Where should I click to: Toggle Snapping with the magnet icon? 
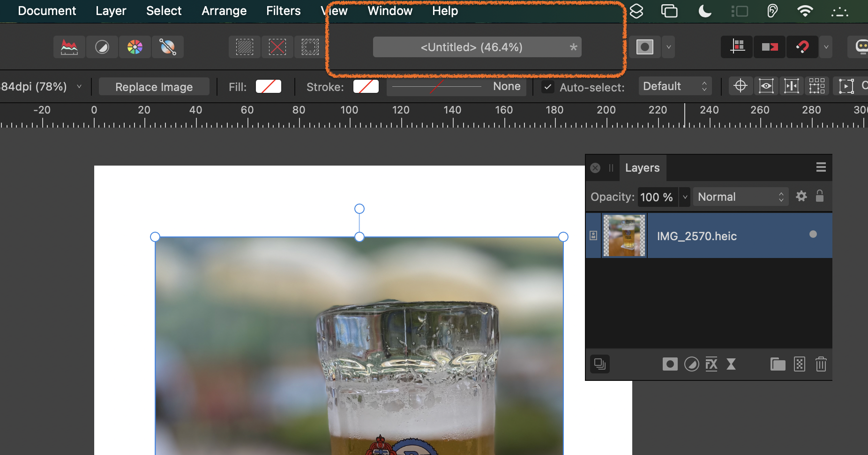[x=802, y=47]
